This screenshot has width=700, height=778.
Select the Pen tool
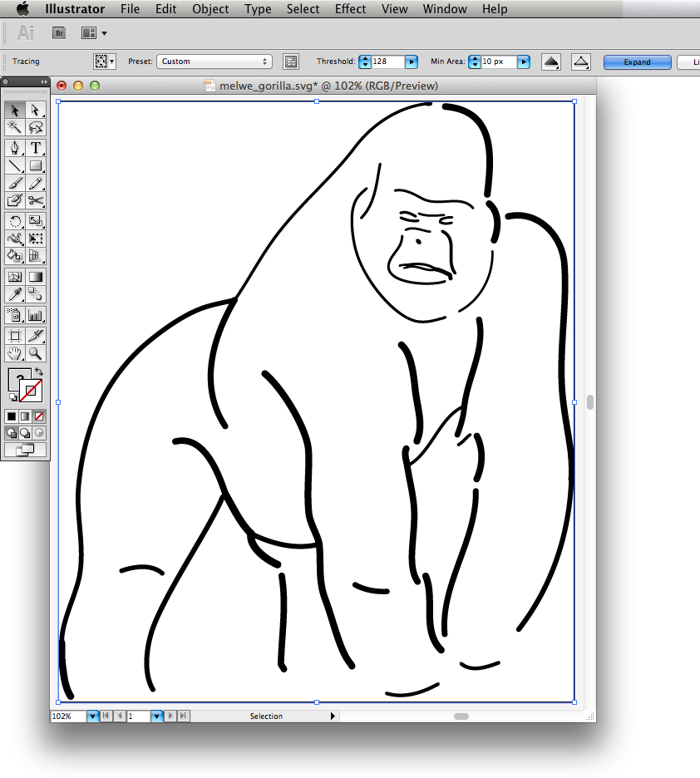tap(14, 148)
